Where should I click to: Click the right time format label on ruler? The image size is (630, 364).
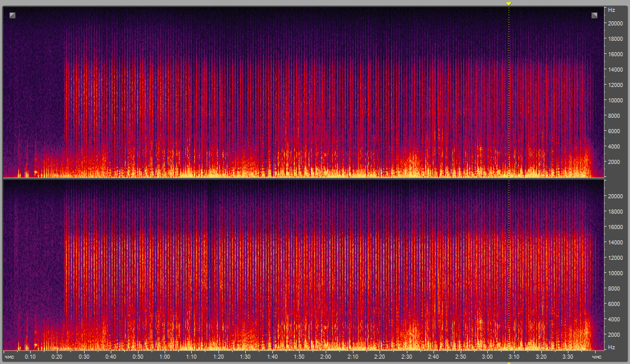coord(597,357)
